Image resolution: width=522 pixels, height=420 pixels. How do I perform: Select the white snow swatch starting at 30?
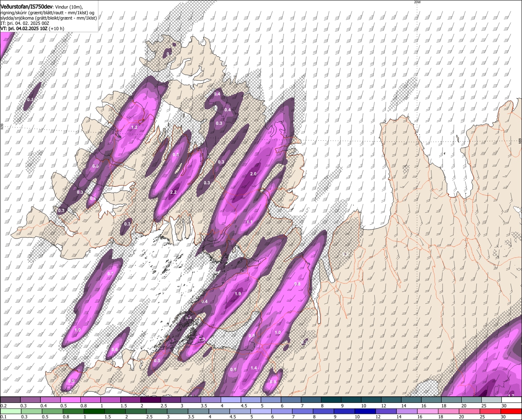[512, 400]
